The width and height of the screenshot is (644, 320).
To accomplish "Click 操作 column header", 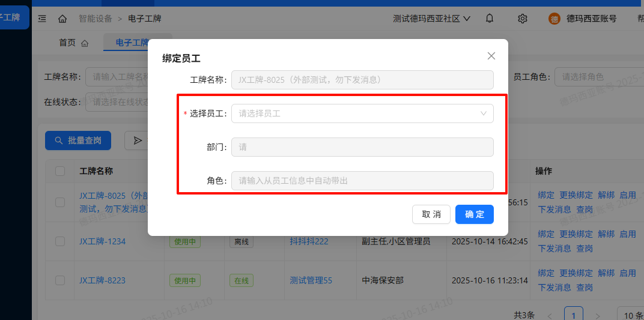I will [x=543, y=171].
